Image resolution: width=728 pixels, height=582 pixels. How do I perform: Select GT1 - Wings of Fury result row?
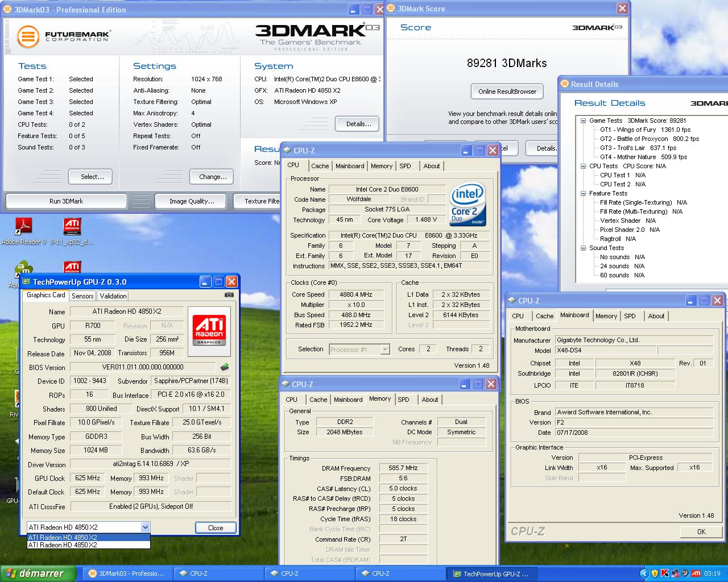[645, 130]
